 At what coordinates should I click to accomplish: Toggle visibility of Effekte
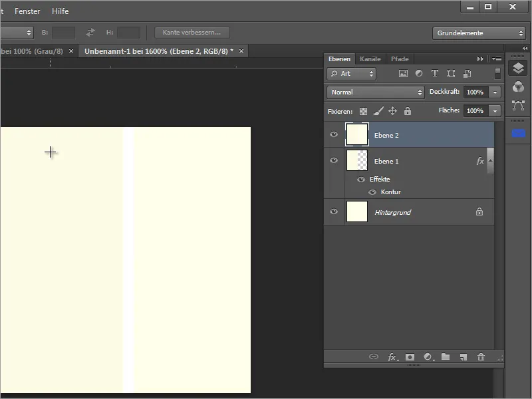[x=361, y=179]
